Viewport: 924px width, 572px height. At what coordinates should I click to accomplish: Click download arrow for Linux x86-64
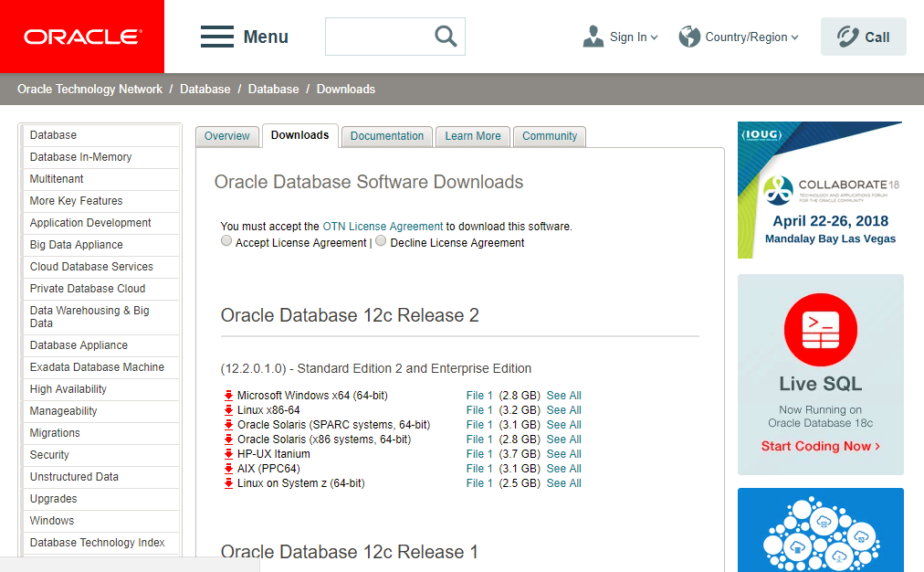click(x=228, y=410)
